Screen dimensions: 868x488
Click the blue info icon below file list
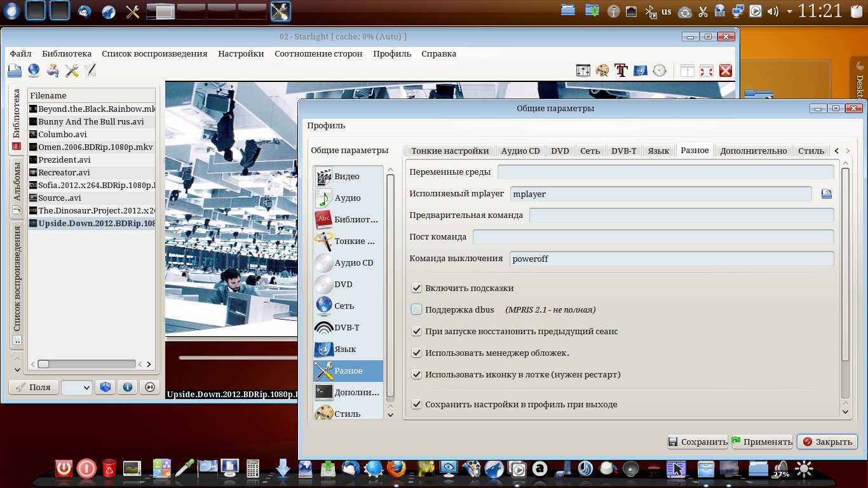click(127, 387)
